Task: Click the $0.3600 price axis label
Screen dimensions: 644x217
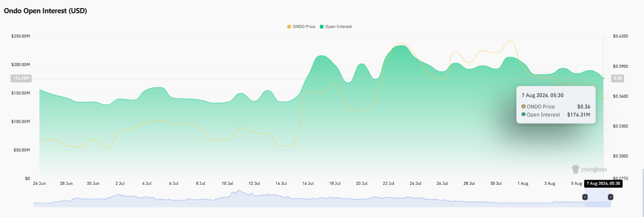Action: point(620,96)
